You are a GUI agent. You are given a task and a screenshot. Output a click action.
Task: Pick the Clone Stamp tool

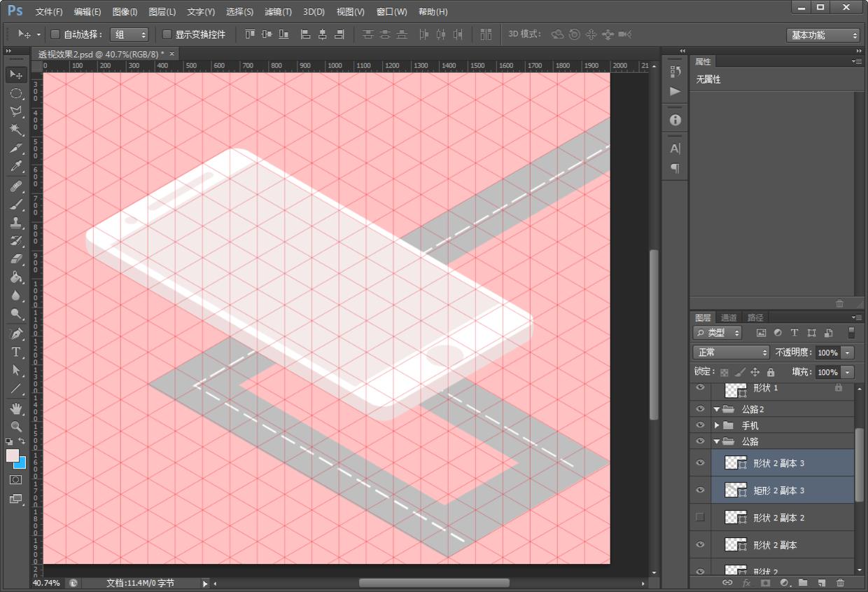15,223
